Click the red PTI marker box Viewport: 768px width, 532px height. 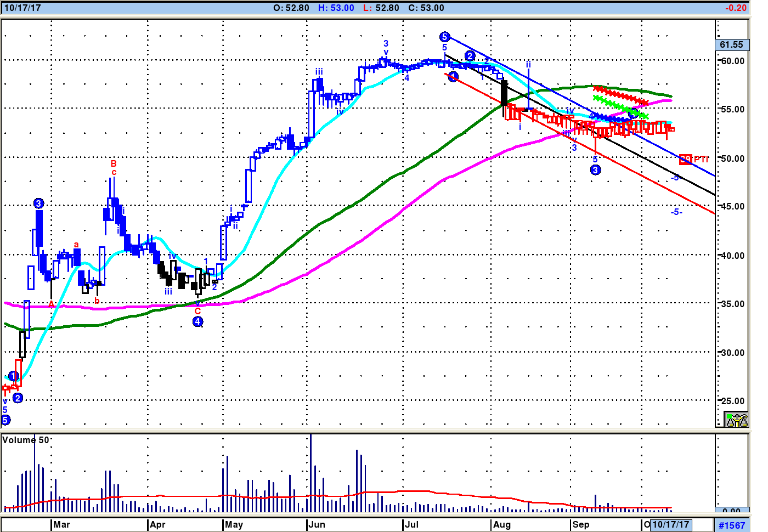[x=686, y=159]
